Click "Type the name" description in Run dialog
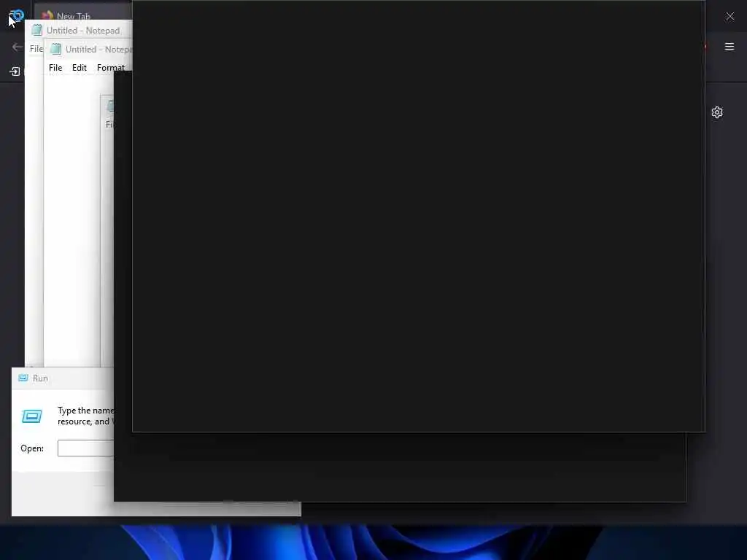747x560 pixels. (85, 411)
